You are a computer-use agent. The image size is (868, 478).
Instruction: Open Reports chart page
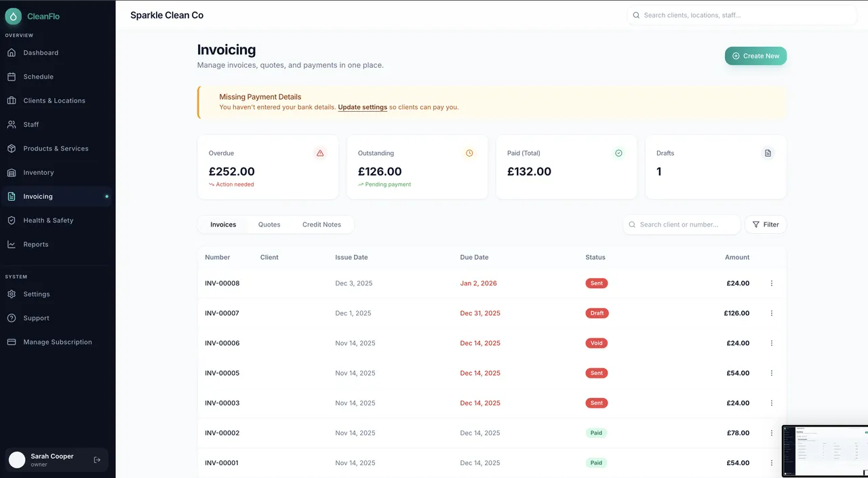click(x=35, y=244)
